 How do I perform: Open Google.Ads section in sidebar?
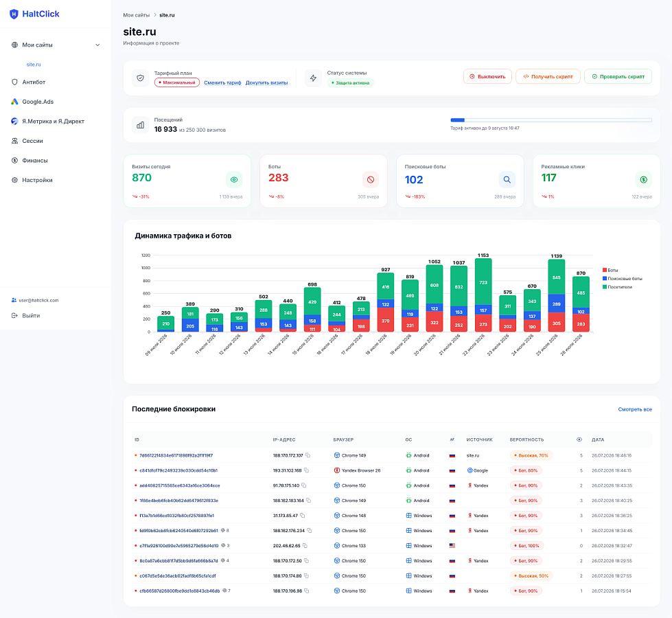[x=38, y=102]
